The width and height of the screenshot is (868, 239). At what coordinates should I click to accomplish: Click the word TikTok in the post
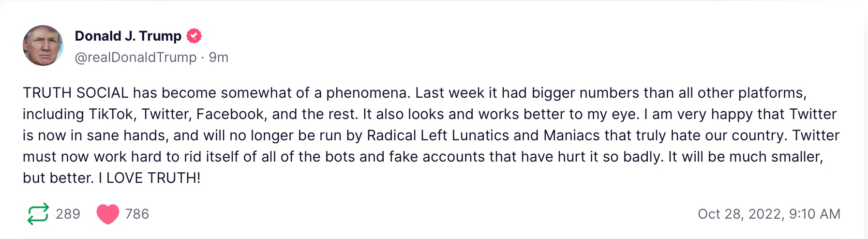click(x=111, y=114)
